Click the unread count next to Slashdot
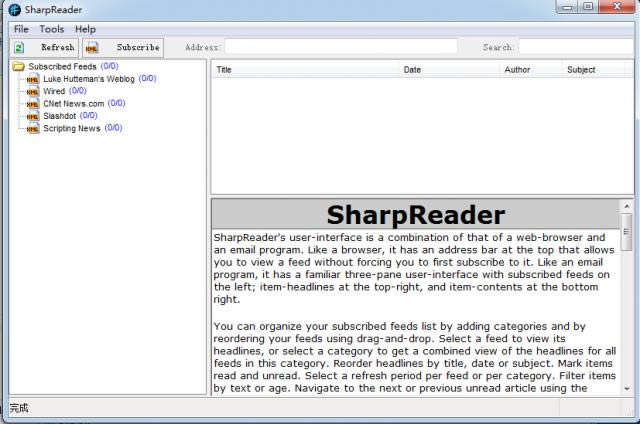The image size is (640, 424). pyautogui.click(x=89, y=115)
